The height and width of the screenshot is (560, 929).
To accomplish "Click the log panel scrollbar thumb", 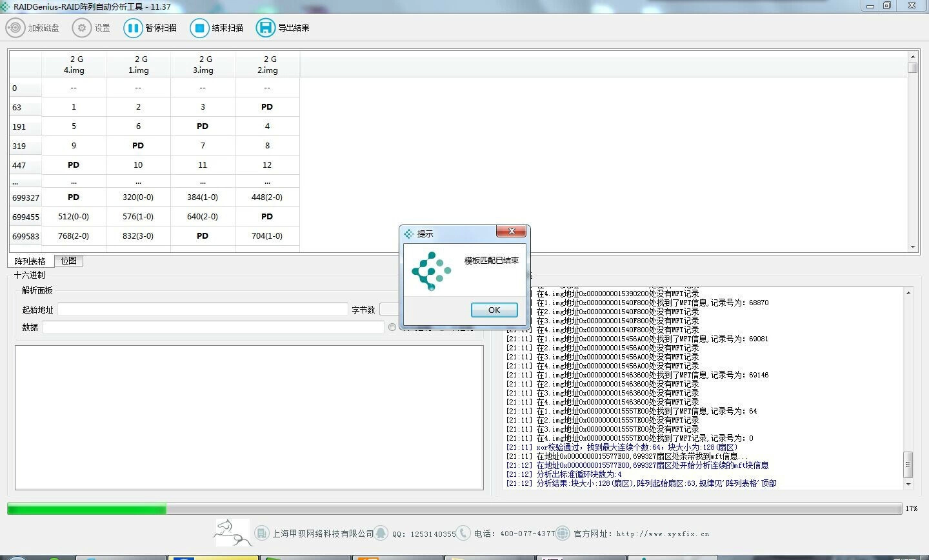I will click(x=908, y=465).
